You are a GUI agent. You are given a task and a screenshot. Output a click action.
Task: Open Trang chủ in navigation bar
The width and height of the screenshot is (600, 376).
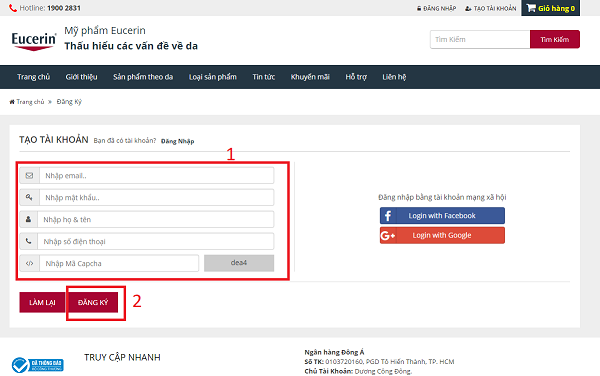[33, 77]
